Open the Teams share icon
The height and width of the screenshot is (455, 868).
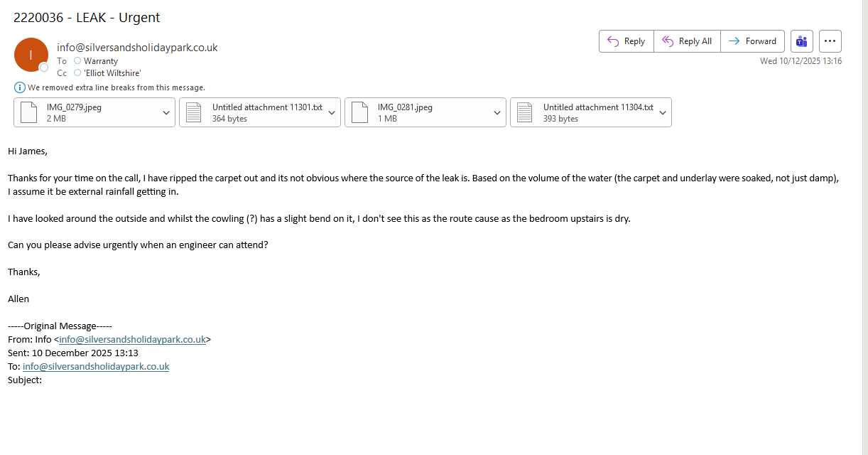[802, 41]
